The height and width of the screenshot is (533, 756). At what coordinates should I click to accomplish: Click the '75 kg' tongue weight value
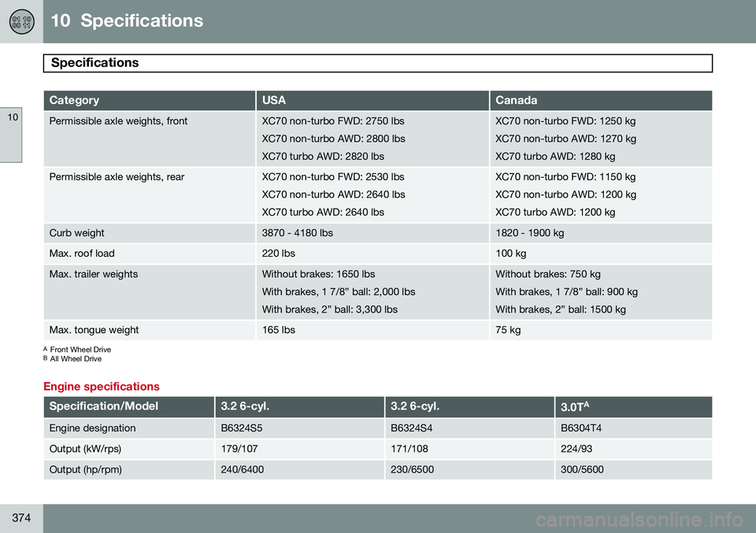(508, 330)
